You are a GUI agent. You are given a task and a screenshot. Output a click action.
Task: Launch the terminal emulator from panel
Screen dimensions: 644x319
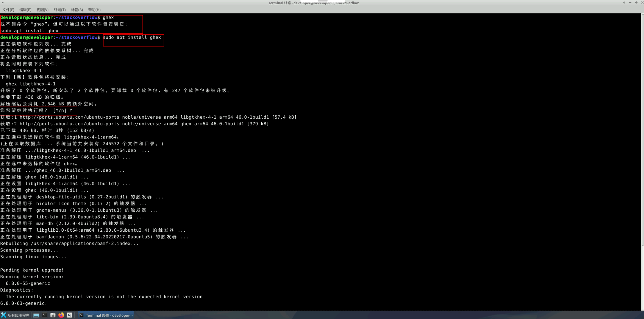point(45,315)
